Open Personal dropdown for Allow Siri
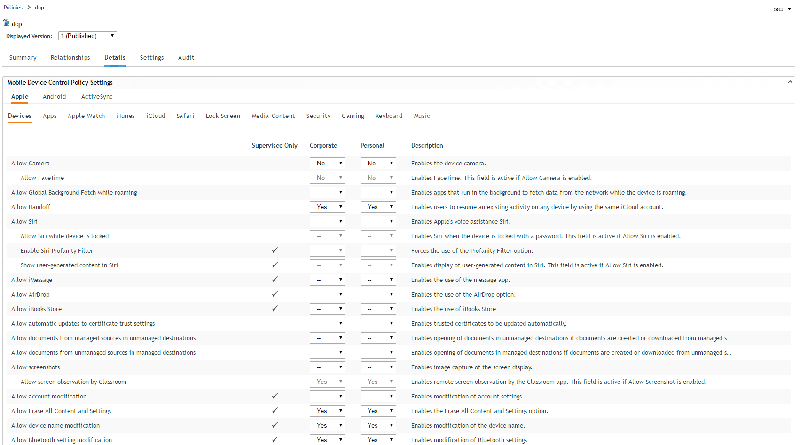This screenshot has width=800, height=445. pyautogui.click(x=378, y=221)
